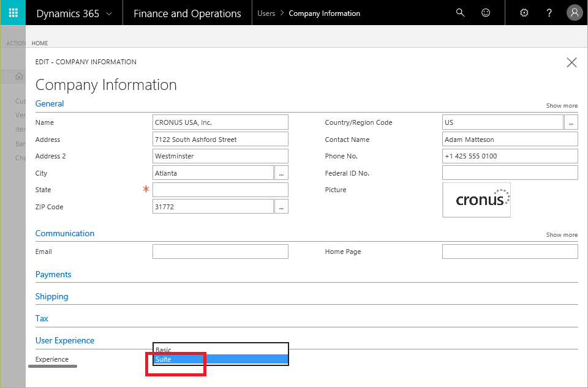
Task: Click the Company Information breadcrumb
Action: coord(325,13)
